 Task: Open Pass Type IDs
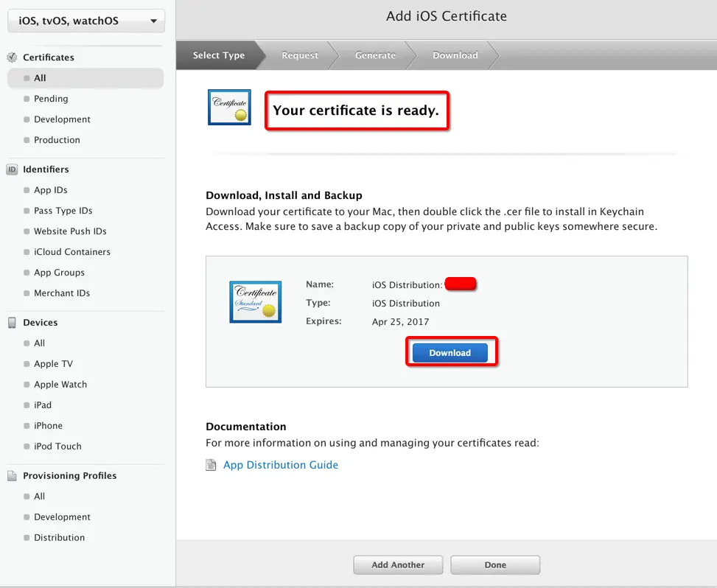(63, 211)
